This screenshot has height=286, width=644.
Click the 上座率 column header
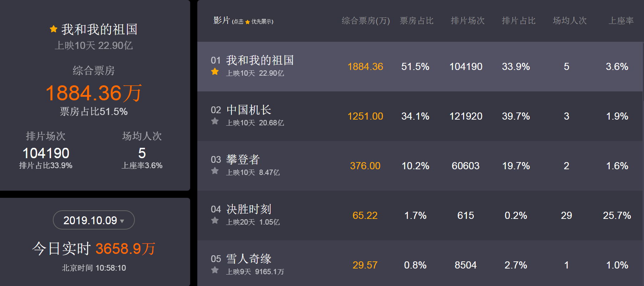[621, 21]
